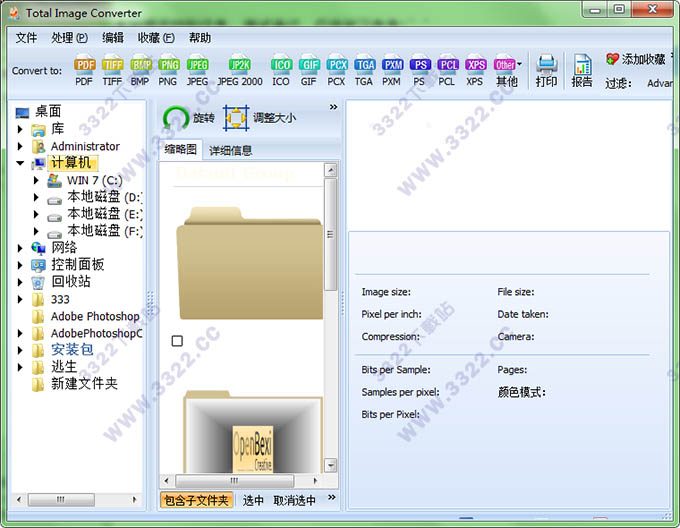Click the 过滤 filter label
Image resolution: width=680 pixels, height=528 pixels.
618,83
